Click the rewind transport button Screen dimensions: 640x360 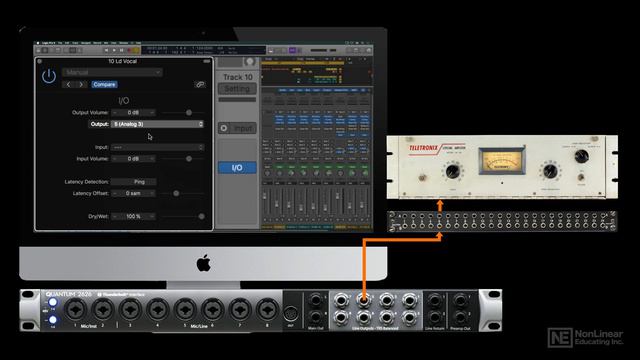107,50
